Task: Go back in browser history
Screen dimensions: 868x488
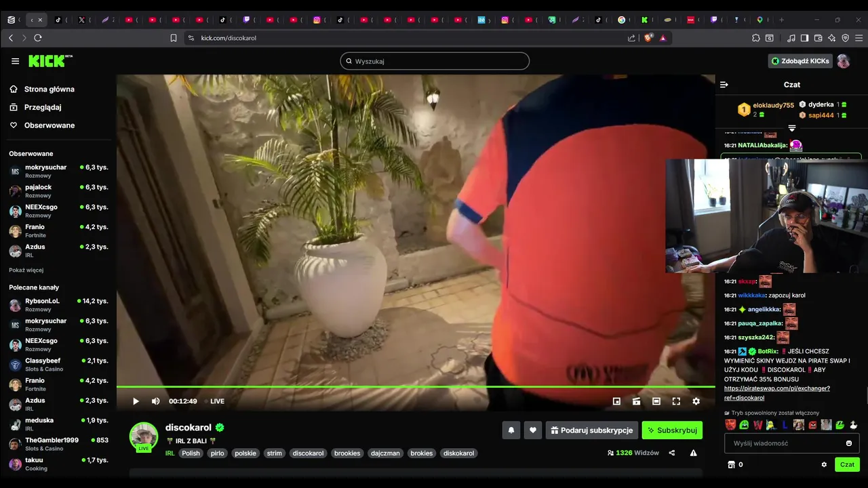Action: (11, 38)
